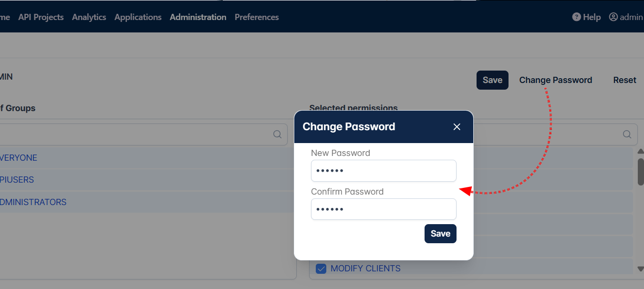Open the Analytics menu
Viewport: 644px width, 289px height.
89,17
